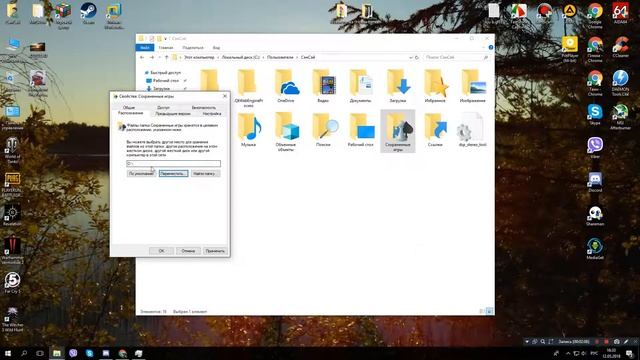Screen dimensions: 640x360
Task: Open the Поделиться ribbon tab
Action: (x=193, y=48)
